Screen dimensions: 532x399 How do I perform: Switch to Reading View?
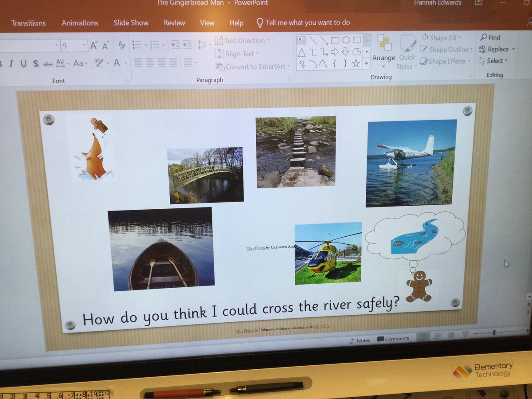(x=451, y=335)
